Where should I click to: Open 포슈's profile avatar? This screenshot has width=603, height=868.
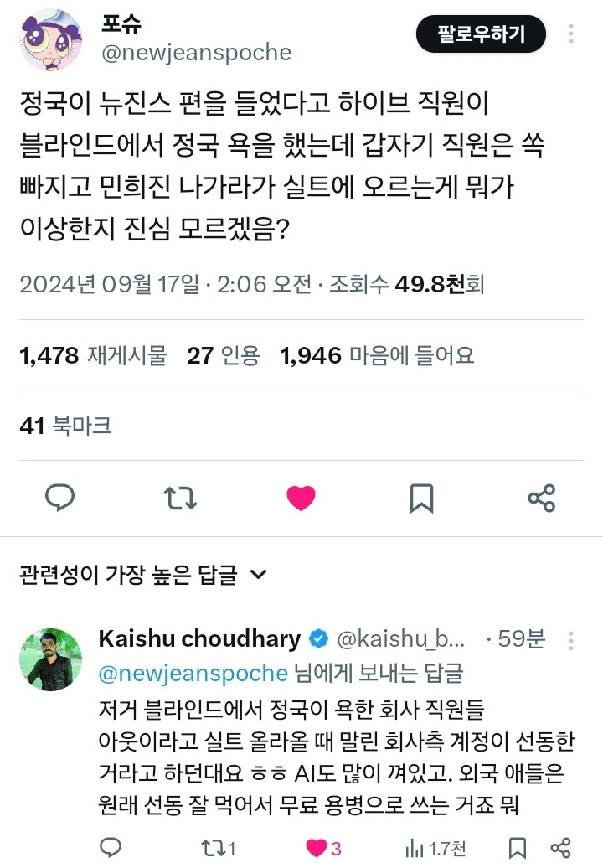coord(50,41)
